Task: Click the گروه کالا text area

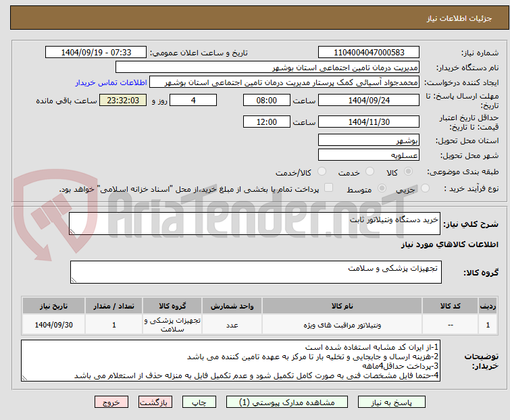Action: tap(255, 272)
